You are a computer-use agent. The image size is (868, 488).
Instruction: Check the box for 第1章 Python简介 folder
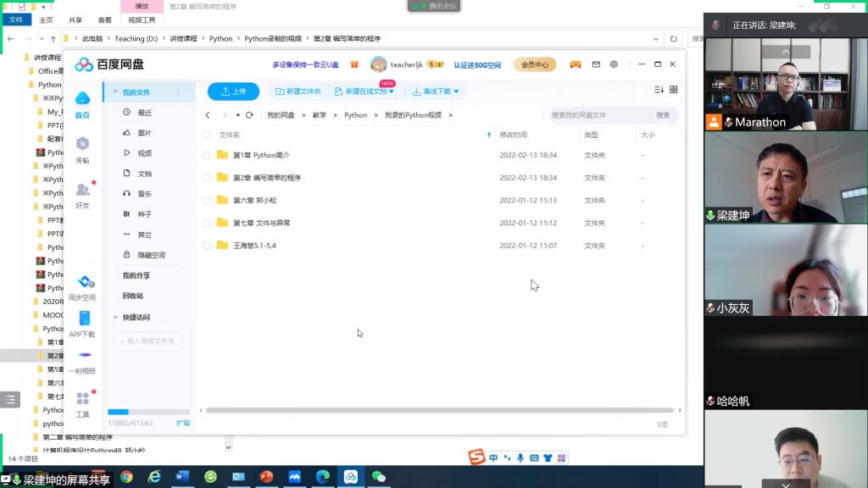207,155
